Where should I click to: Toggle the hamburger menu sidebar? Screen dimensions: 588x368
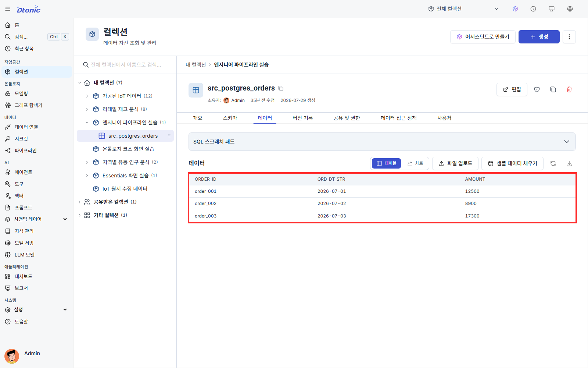(x=8, y=9)
